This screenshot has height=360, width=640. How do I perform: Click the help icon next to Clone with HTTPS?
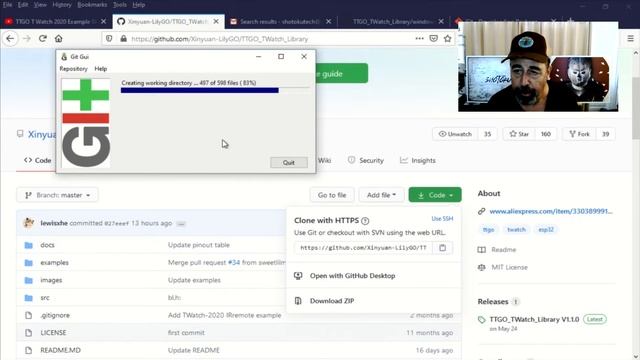365,221
